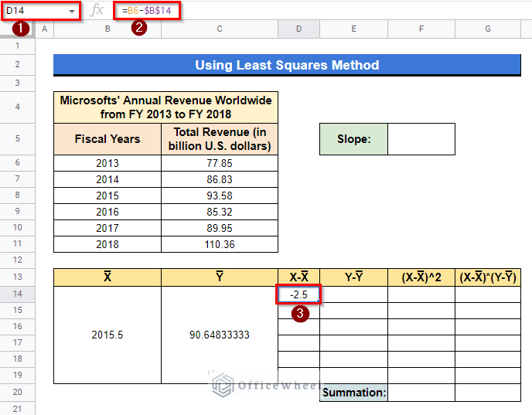This screenshot has height=415, width=532.
Task: Select row 4 header
Action: tap(17, 107)
